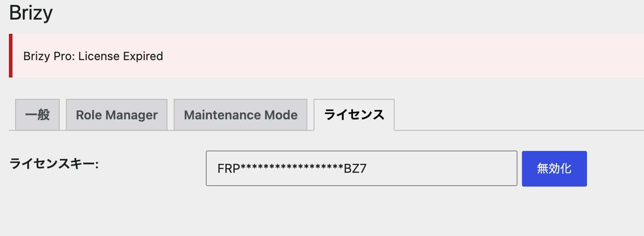Select the License Expired message text

click(x=121, y=57)
